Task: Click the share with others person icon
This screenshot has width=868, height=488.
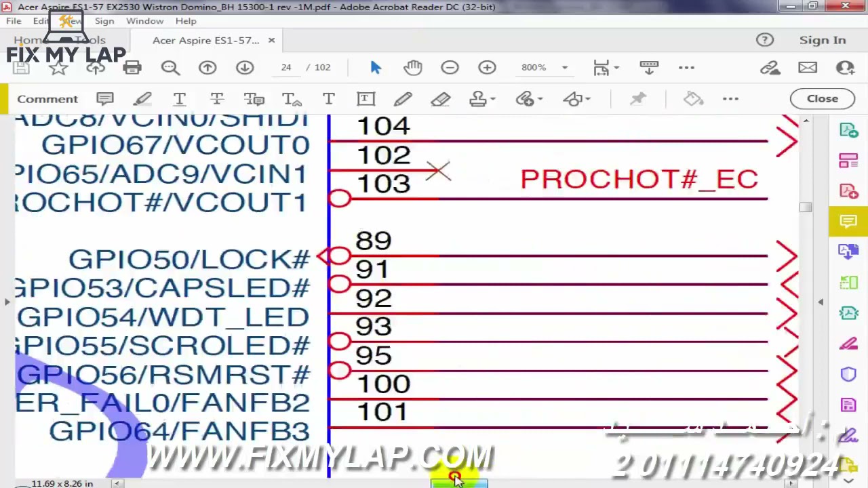Action: pyautogui.click(x=845, y=67)
